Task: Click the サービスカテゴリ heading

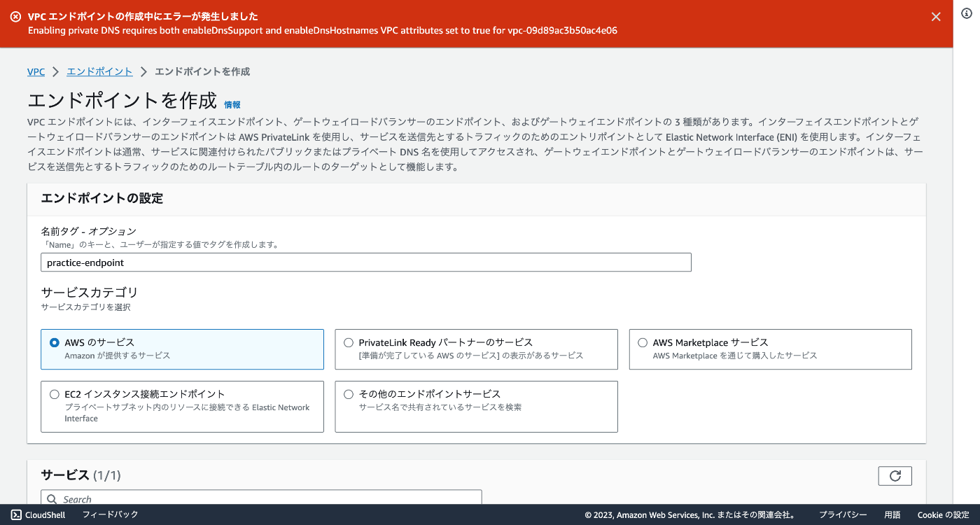Action: click(x=90, y=292)
